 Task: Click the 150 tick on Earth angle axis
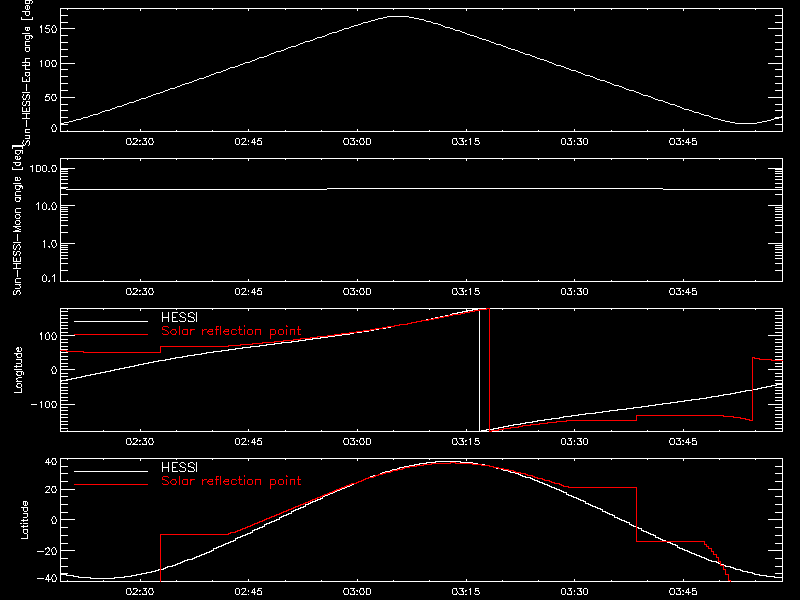click(x=48, y=30)
